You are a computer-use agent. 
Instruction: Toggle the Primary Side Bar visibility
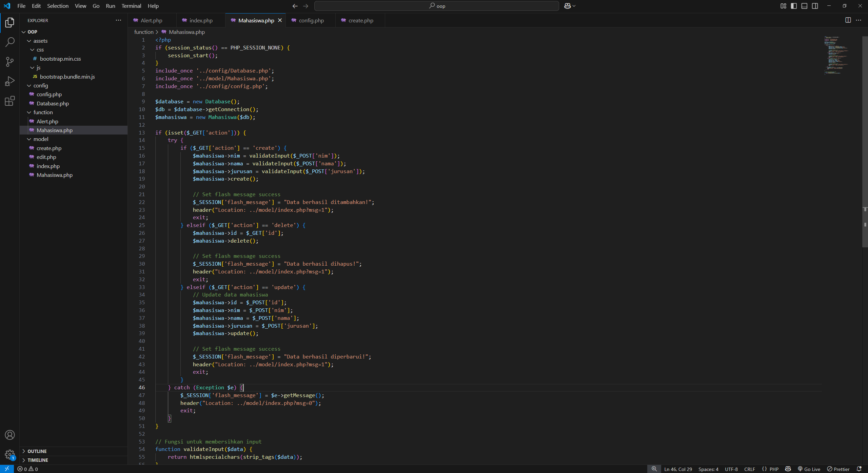pyautogui.click(x=793, y=6)
